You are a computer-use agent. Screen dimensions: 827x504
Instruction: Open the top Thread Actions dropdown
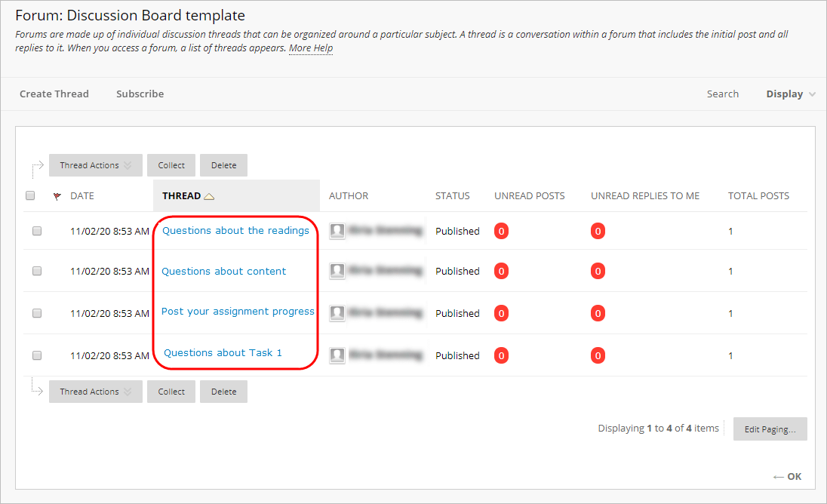click(95, 164)
